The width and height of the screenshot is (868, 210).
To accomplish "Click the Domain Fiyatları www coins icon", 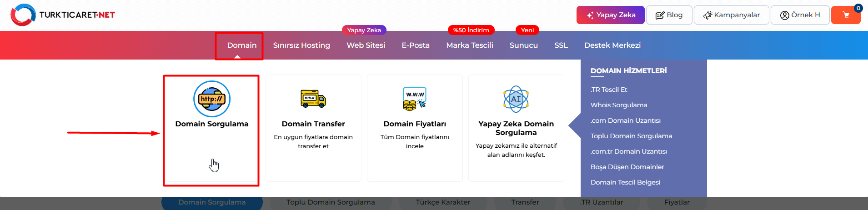I will click(415, 99).
